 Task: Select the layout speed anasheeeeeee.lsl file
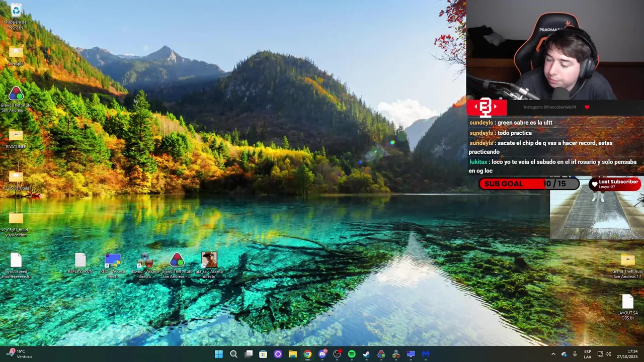coord(16,265)
